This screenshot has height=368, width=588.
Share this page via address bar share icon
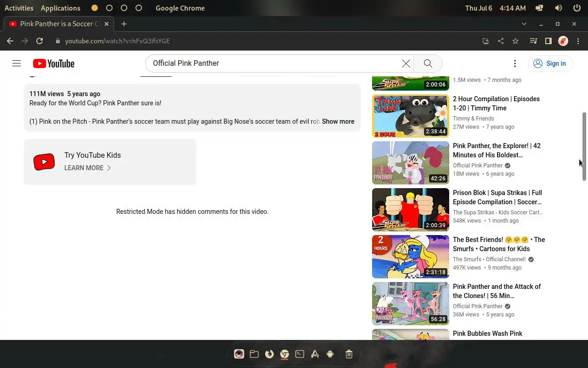[501, 41]
